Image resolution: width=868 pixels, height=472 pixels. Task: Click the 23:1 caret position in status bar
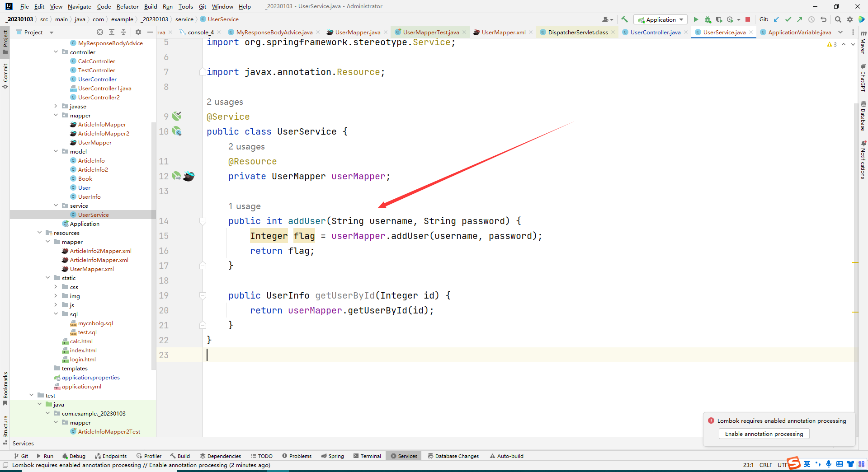[748, 465]
